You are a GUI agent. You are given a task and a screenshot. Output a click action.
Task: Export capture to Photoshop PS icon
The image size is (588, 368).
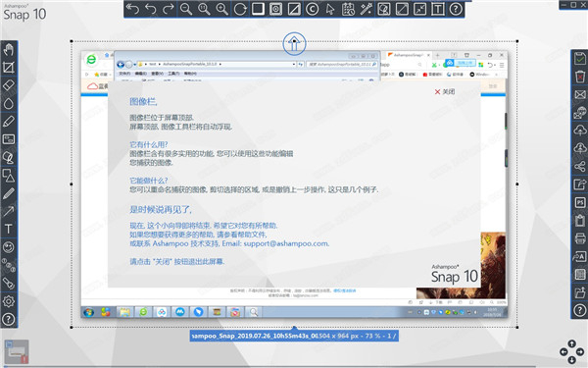click(580, 202)
